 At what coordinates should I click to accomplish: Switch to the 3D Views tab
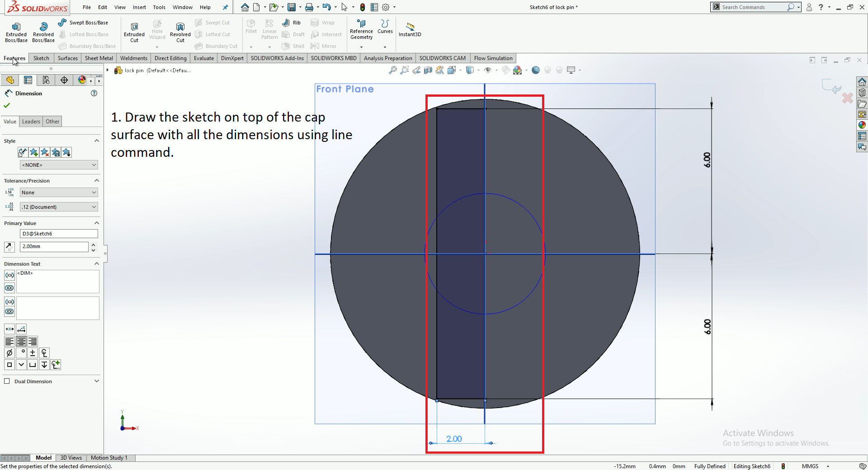pos(71,458)
